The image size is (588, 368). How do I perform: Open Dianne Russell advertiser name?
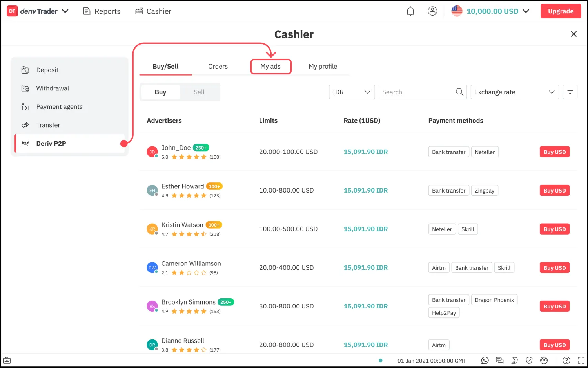pyautogui.click(x=183, y=341)
